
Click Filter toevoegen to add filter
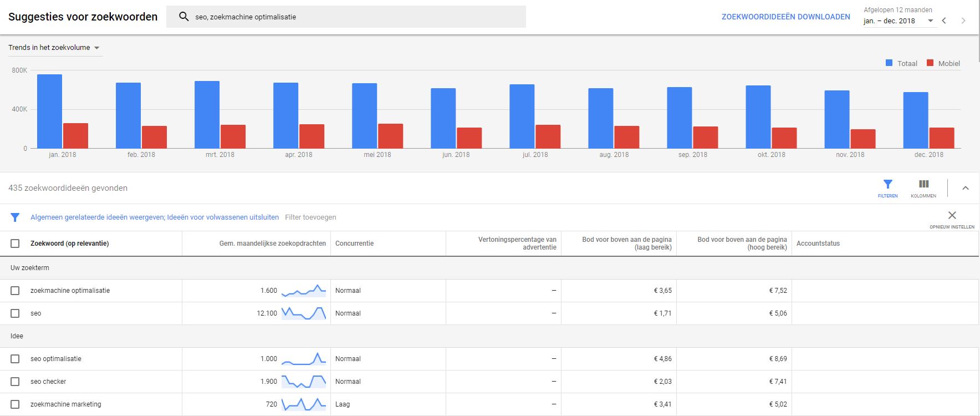pyautogui.click(x=310, y=217)
